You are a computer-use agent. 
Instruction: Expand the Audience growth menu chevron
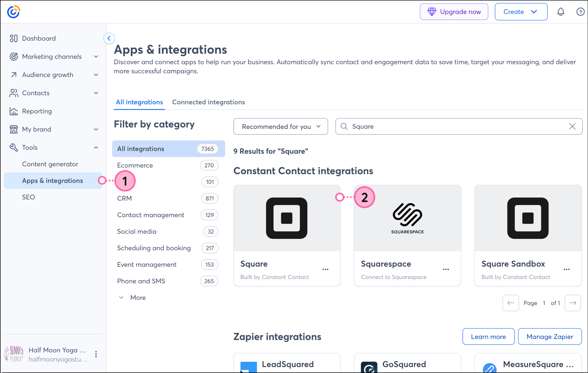pyautogui.click(x=96, y=75)
